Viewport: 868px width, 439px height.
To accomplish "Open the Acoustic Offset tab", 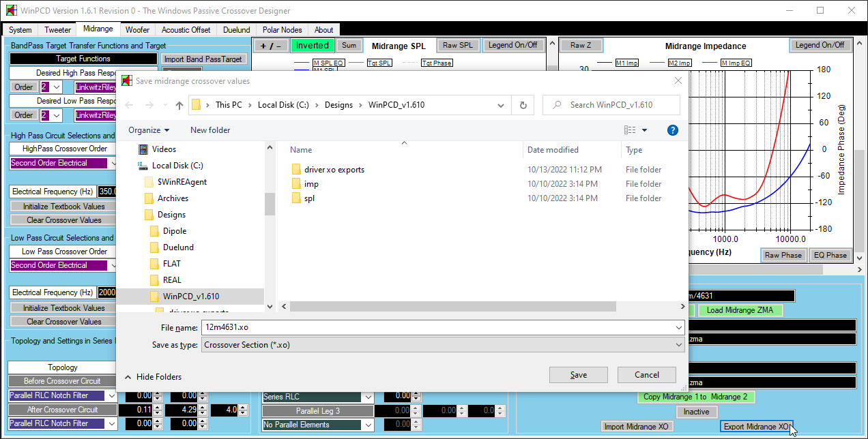I will 186,30.
